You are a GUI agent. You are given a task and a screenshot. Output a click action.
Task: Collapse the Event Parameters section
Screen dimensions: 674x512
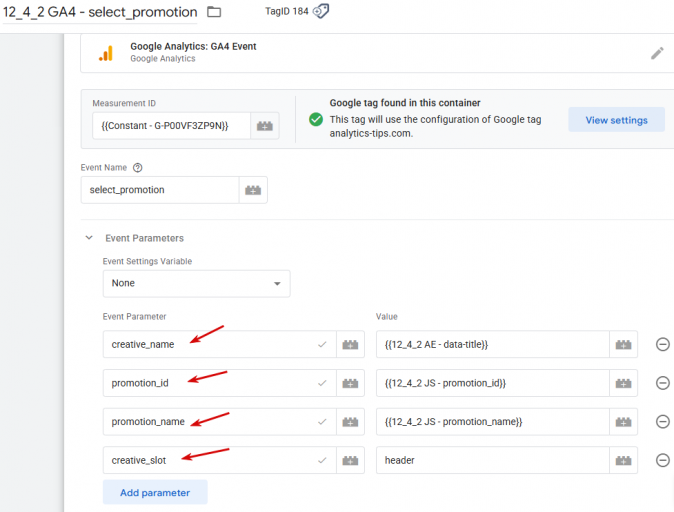pos(89,238)
